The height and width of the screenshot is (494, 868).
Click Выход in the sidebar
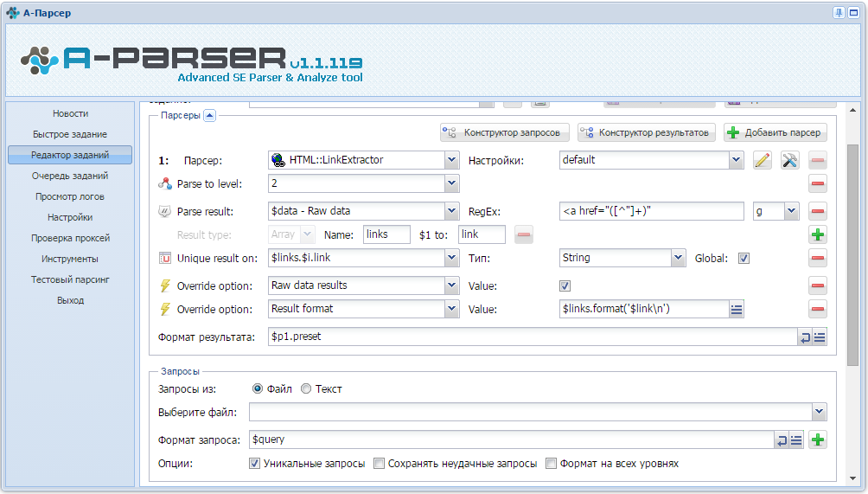point(70,300)
